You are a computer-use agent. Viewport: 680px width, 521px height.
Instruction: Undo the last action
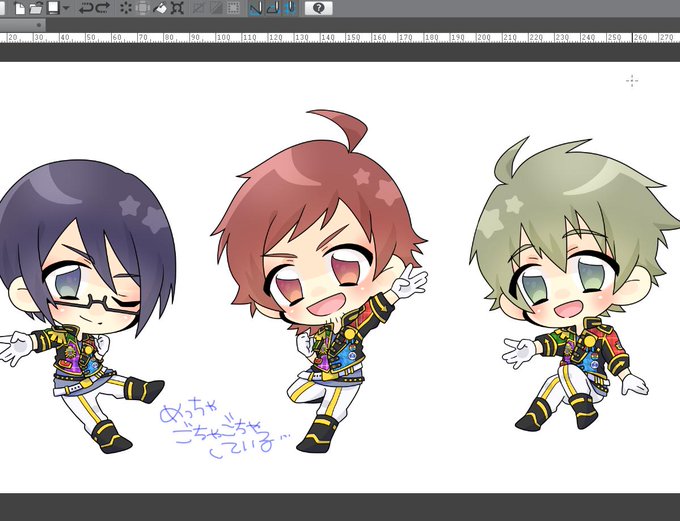(x=86, y=8)
